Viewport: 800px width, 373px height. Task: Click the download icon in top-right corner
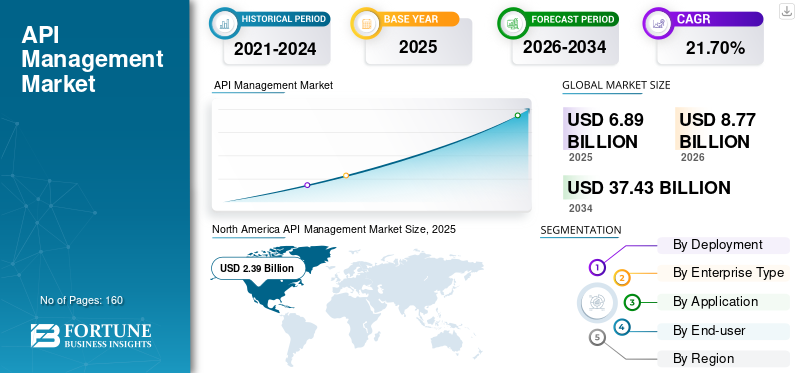coord(786,11)
